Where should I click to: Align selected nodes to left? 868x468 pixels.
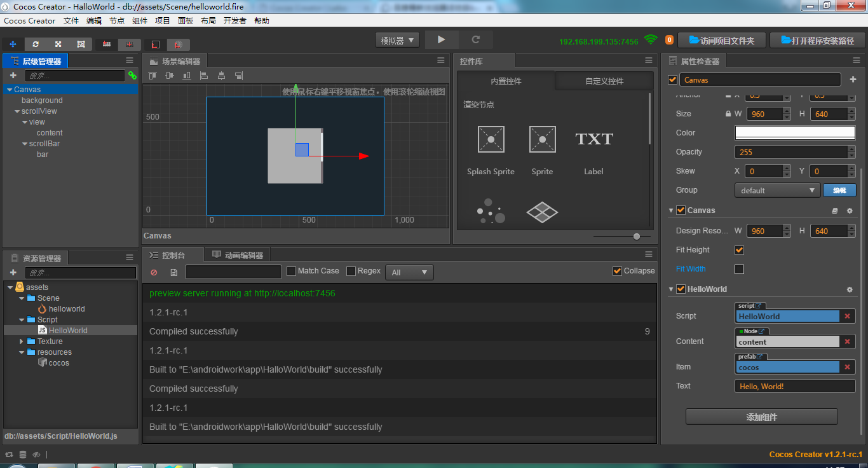pyautogui.click(x=204, y=75)
